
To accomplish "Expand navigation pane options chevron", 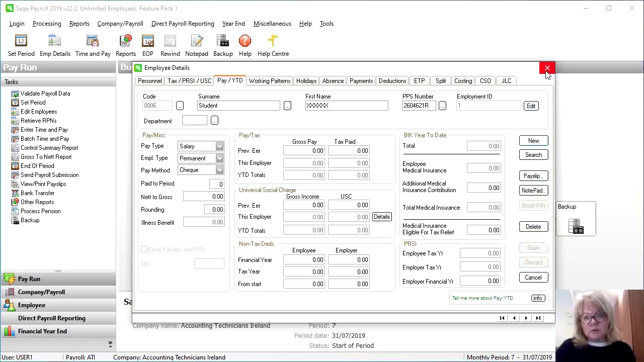I will click(x=110, y=344).
